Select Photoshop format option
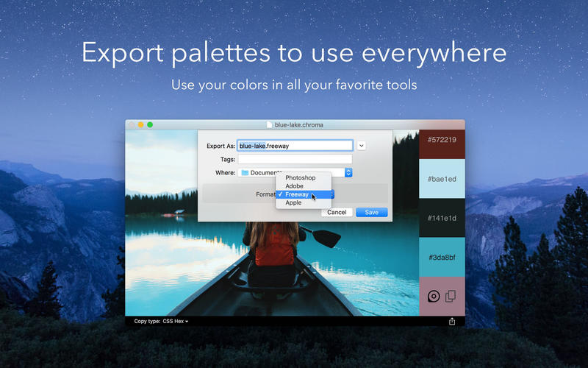Viewport: 588px width, 368px height. tap(304, 177)
